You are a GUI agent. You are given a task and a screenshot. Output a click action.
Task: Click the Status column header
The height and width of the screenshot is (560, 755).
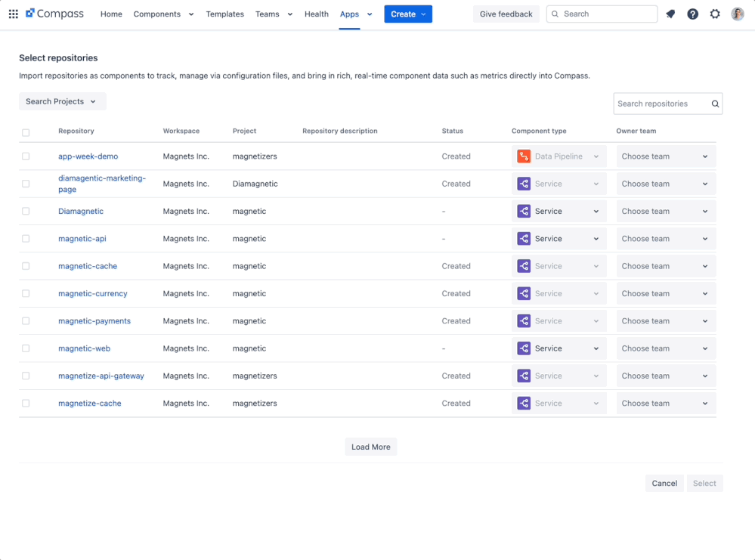point(453,131)
